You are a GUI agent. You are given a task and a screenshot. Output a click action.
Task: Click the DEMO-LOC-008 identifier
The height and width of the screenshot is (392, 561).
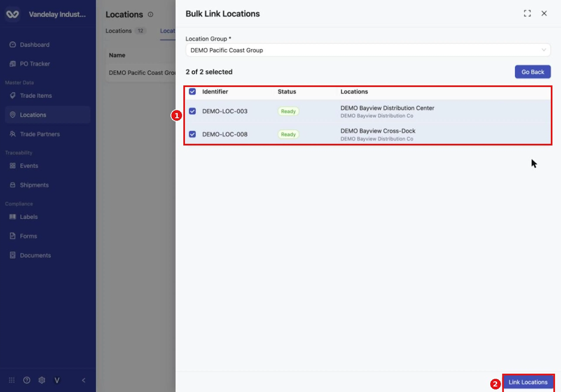pyautogui.click(x=225, y=134)
